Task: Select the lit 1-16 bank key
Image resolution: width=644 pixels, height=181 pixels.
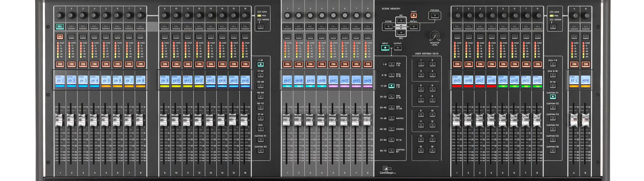Action: tap(260, 64)
